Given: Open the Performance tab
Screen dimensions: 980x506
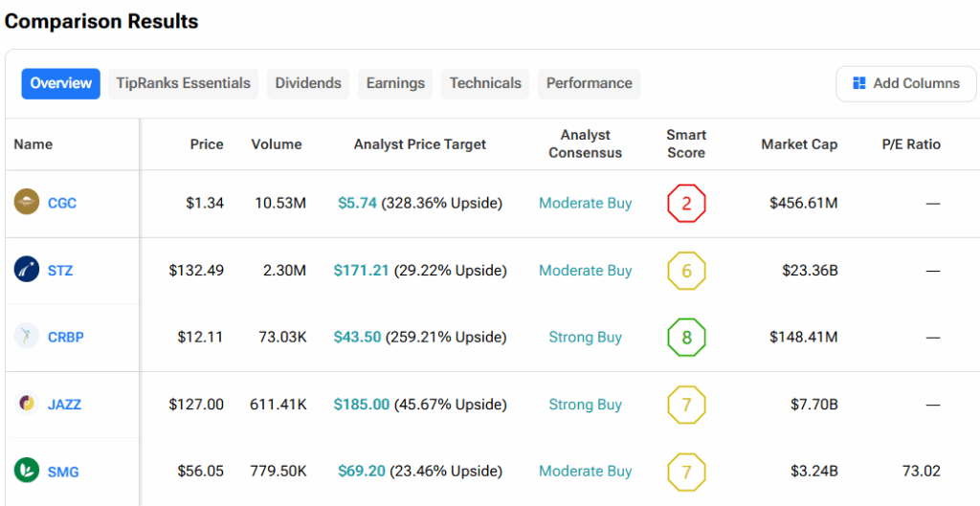Looking at the screenshot, I should pos(589,84).
